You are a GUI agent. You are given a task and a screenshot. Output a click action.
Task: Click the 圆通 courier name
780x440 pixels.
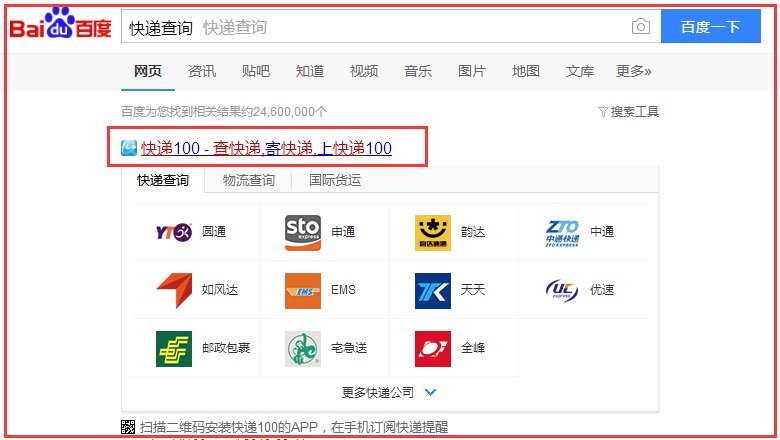214,232
